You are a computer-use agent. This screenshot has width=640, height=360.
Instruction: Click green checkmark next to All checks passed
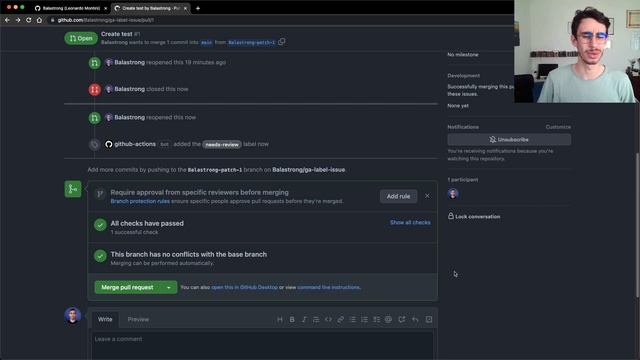click(x=100, y=225)
